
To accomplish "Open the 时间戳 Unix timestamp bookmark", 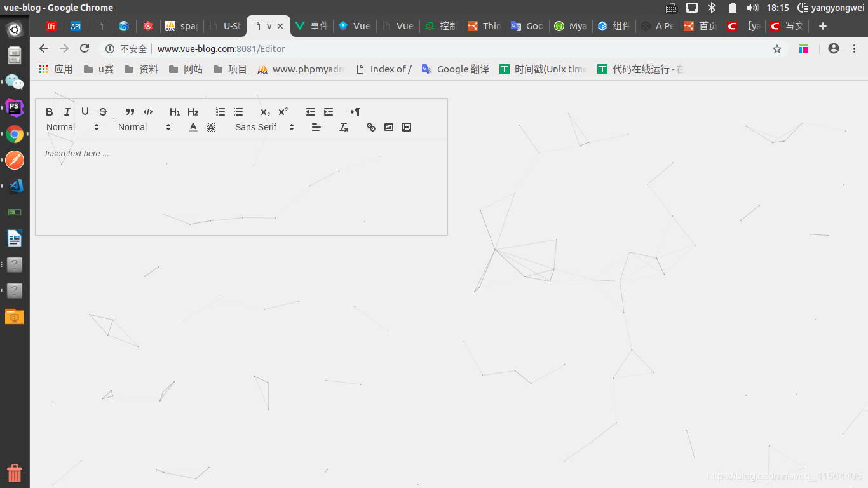I will 543,69.
